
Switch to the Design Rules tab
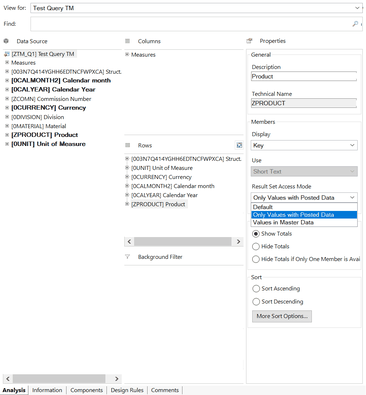pyautogui.click(x=127, y=390)
